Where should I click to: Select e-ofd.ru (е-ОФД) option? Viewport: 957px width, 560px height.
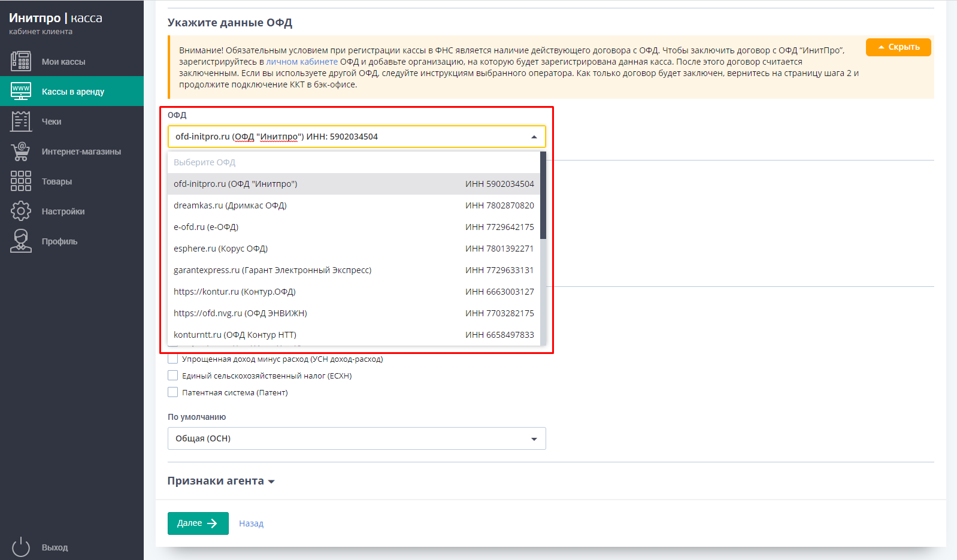[x=354, y=227]
